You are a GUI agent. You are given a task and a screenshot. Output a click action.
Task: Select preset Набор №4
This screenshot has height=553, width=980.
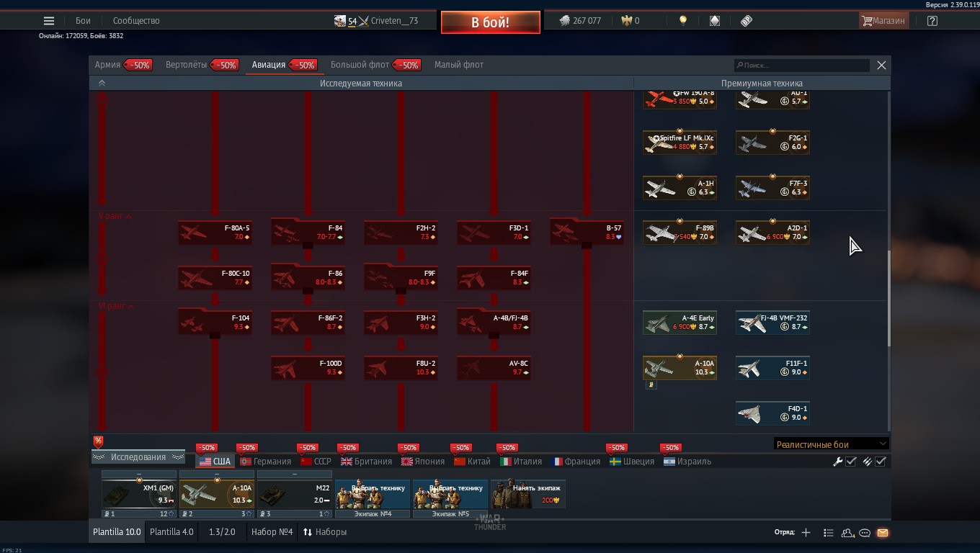click(272, 532)
